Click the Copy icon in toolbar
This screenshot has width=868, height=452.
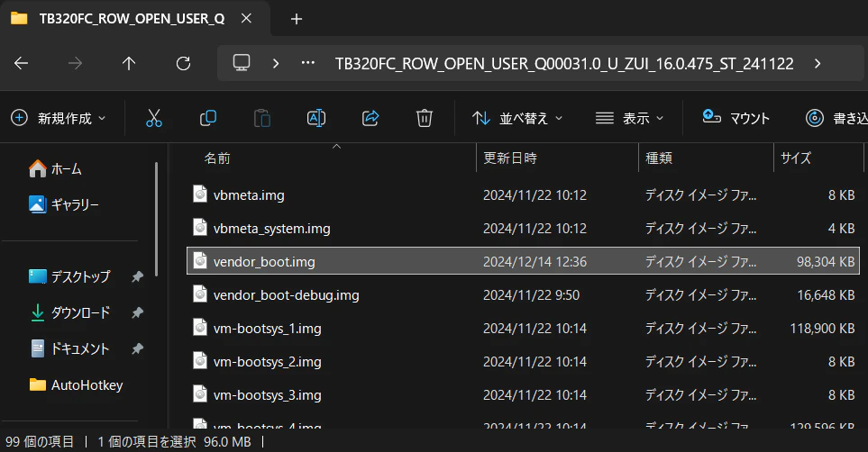[207, 118]
